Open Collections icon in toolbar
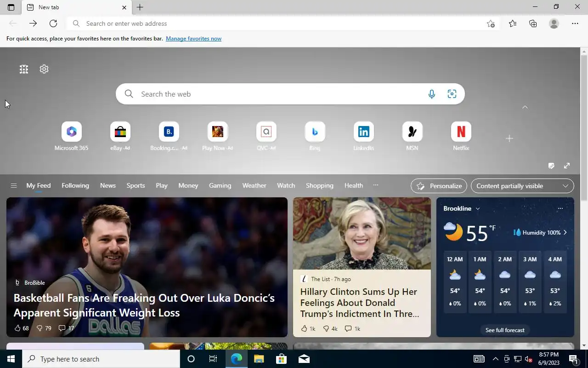588x368 pixels. point(533,23)
